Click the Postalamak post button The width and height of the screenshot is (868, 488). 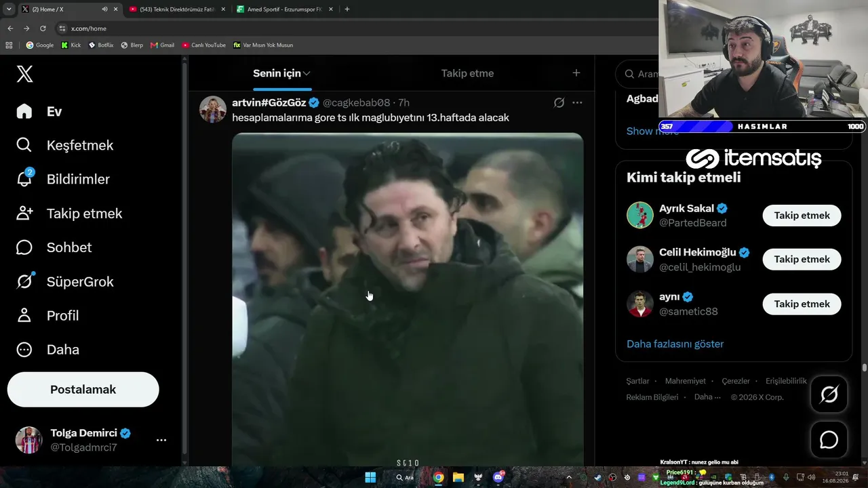[83, 390]
